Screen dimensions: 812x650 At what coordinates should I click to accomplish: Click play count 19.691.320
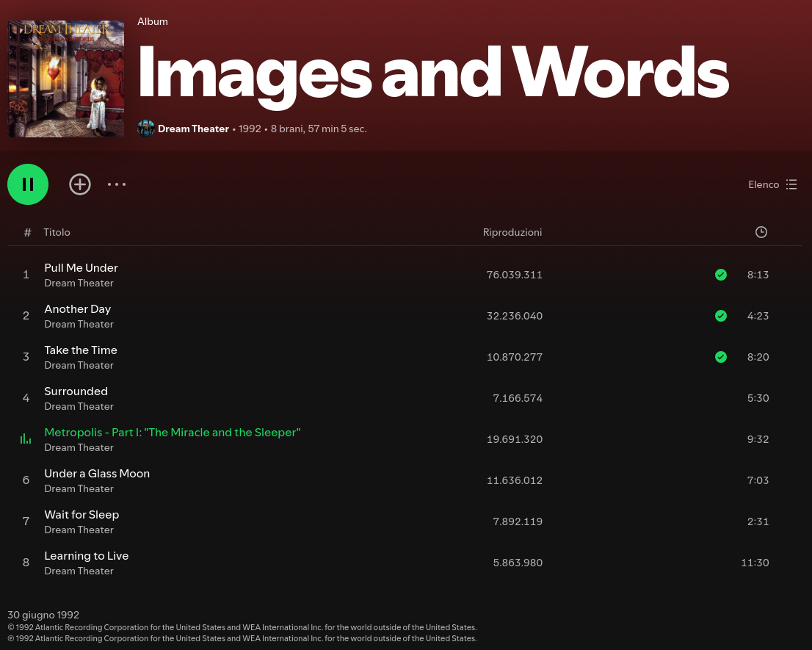(x=514, y=439)
